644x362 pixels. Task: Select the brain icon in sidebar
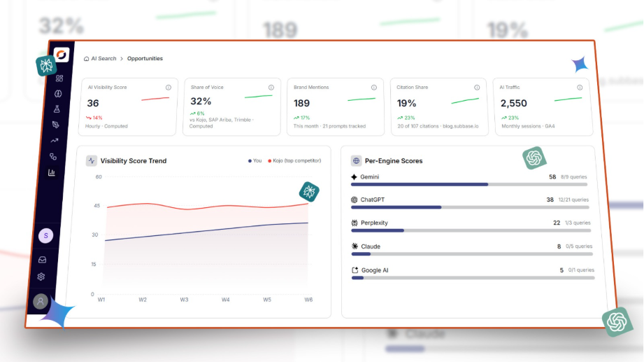(58, 94)
